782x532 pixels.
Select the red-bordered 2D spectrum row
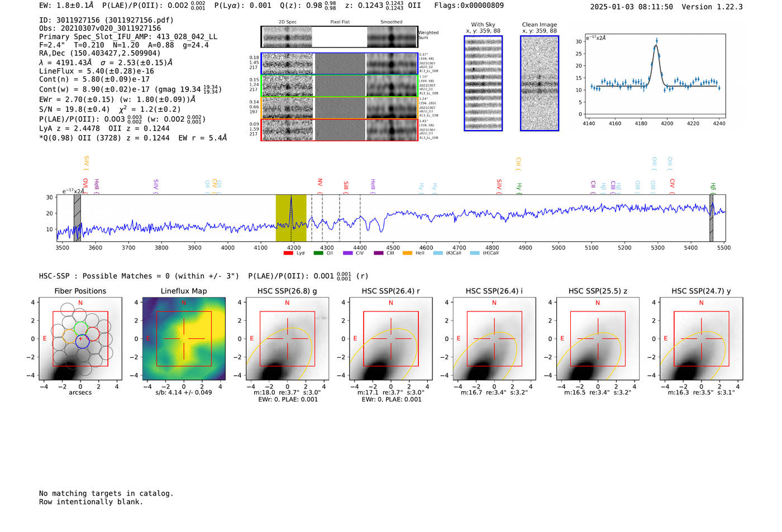[x=340, y=130]
